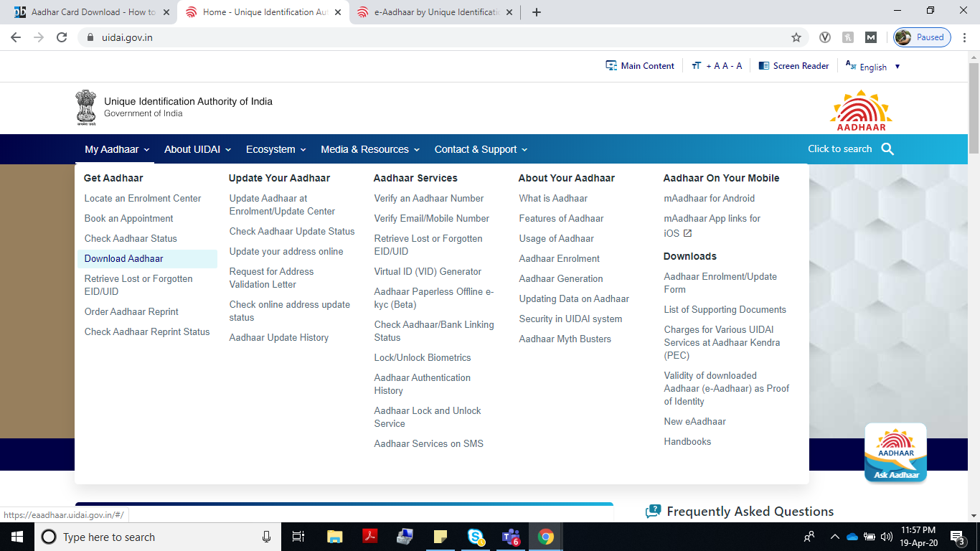Click the Cortana microphone icon
The height and width of the screenshot is (551, 980).
click(x=267, y=537)
